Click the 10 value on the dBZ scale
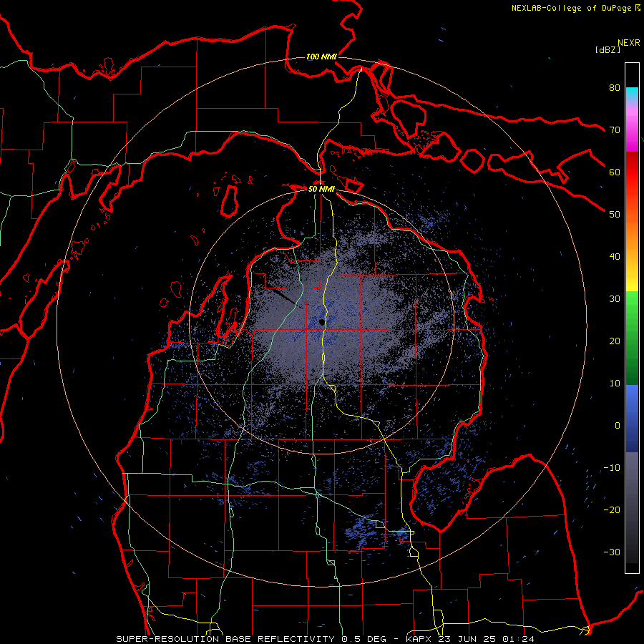Viewport: 644px width, 644px height. 615,384
